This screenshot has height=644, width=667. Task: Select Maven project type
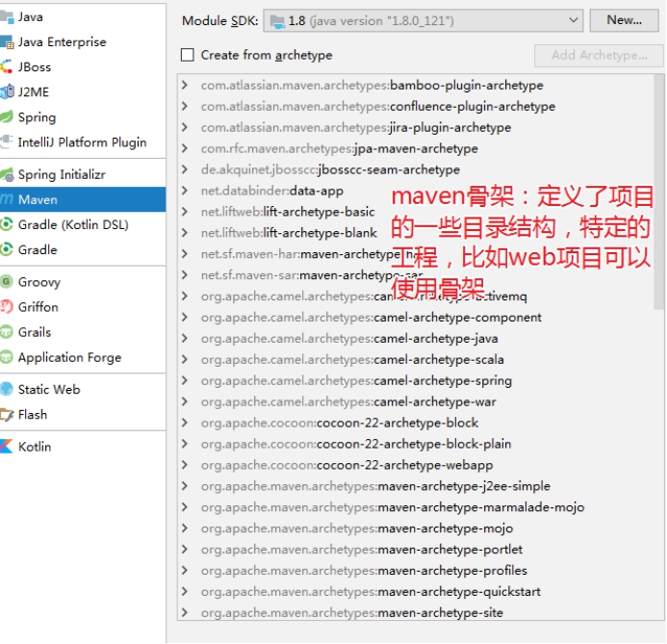[x=83, y=199]
